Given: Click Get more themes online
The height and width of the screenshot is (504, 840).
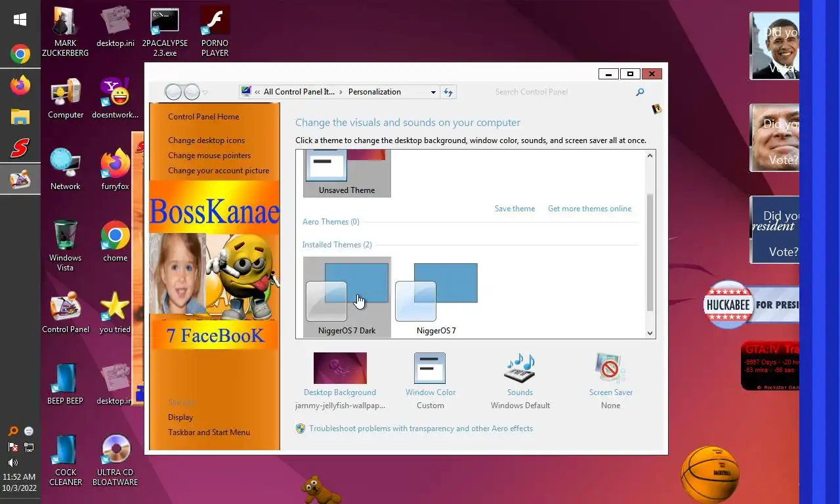Looking at the screenshot, I should pyautogui.click(x=589, y=209).
